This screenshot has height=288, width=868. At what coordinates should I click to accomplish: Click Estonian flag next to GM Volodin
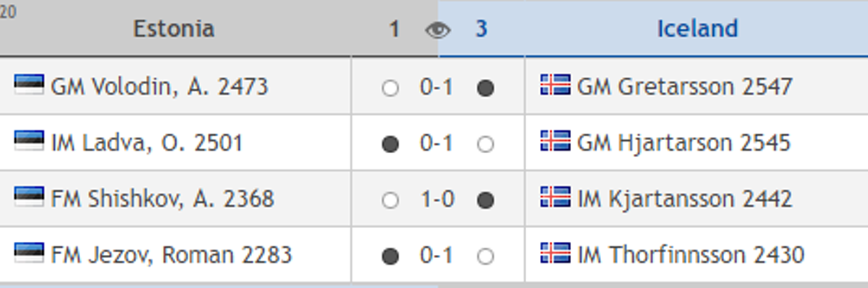point(29,84)
